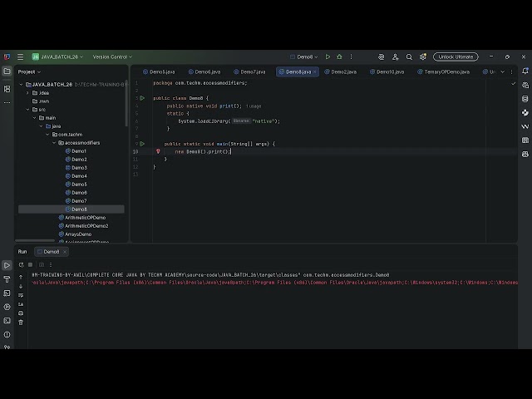This screenshot has height=399, width=532.
Task: Open the Database tool window icon
Action: click(x=525, y=99)
